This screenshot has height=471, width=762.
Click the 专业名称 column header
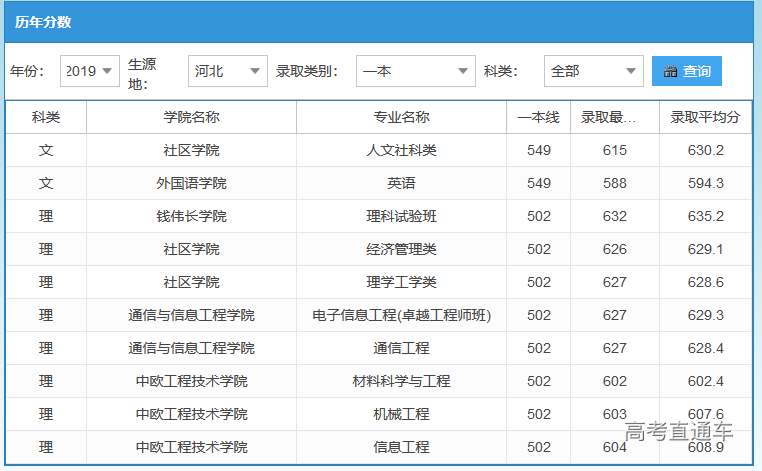401,117
